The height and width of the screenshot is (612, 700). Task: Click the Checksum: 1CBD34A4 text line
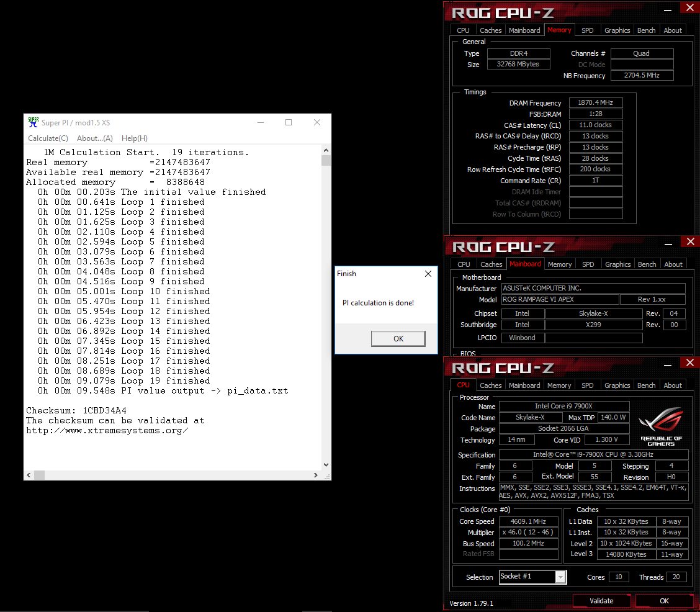76,410
